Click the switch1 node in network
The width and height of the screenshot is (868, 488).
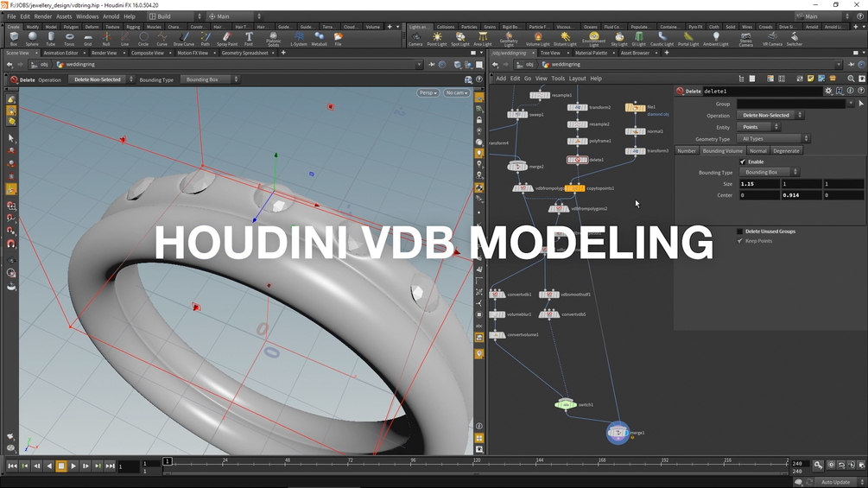(566, 404)
